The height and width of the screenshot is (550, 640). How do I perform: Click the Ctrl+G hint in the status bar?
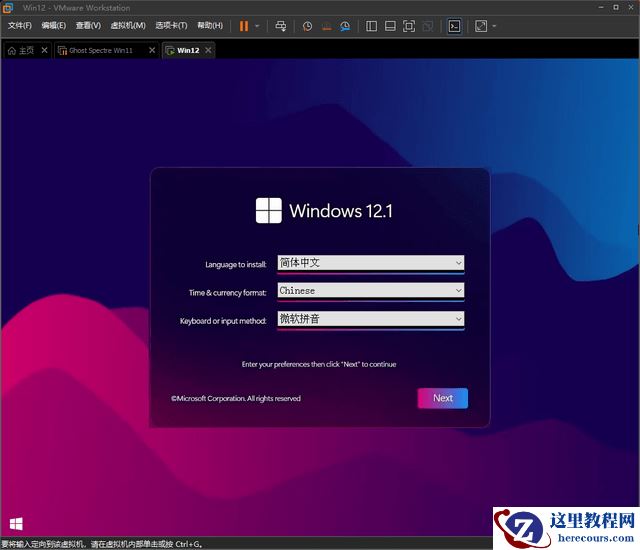189,544
